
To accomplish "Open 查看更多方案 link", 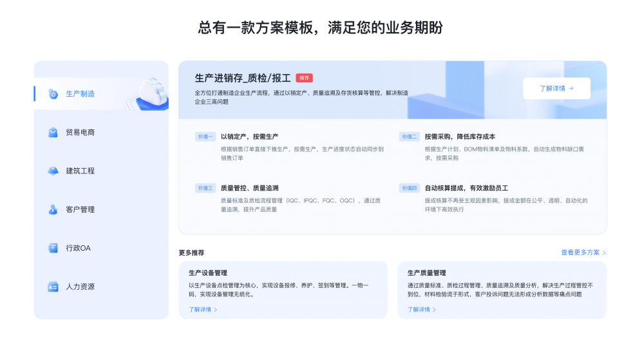I will pyautogui.click(x=583, y=253).
